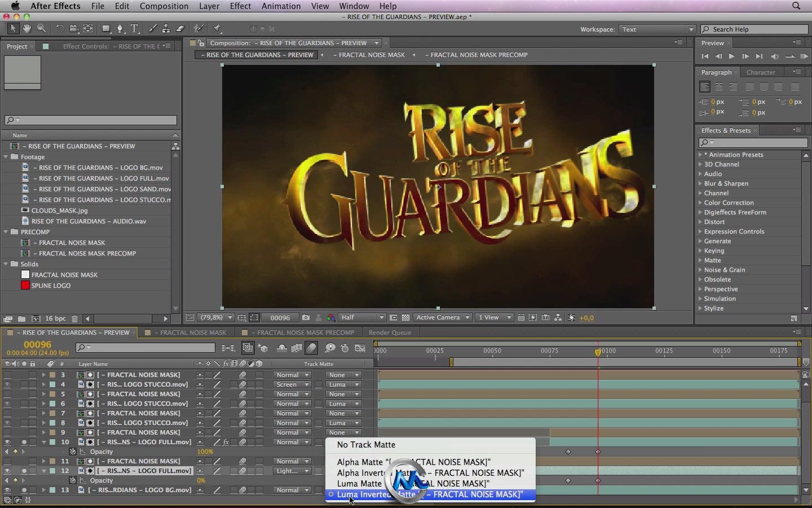Select the Rotation tool

pyautogui.click(x=59, y=28)
